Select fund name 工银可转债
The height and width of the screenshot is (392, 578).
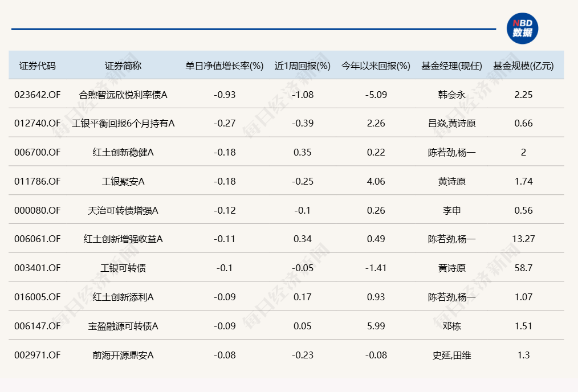123,268
